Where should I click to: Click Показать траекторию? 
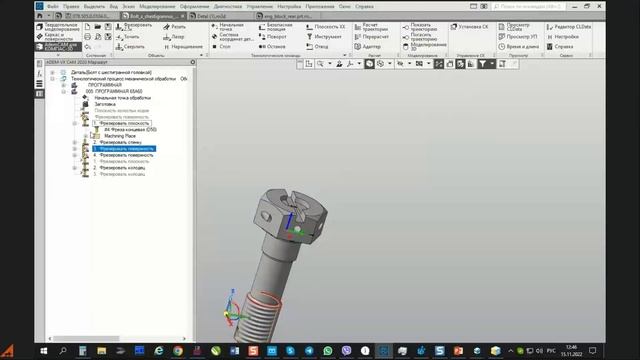[x=420, y=27]
